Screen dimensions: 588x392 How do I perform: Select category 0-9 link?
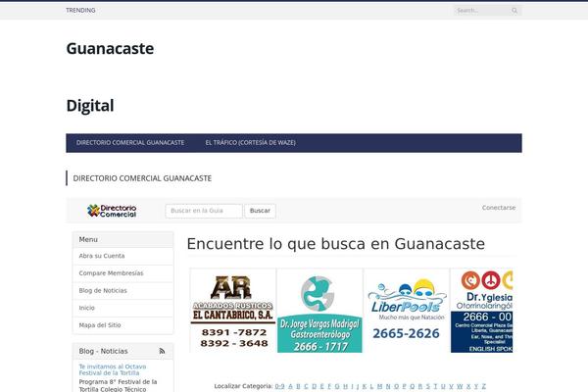pos(279,386)
